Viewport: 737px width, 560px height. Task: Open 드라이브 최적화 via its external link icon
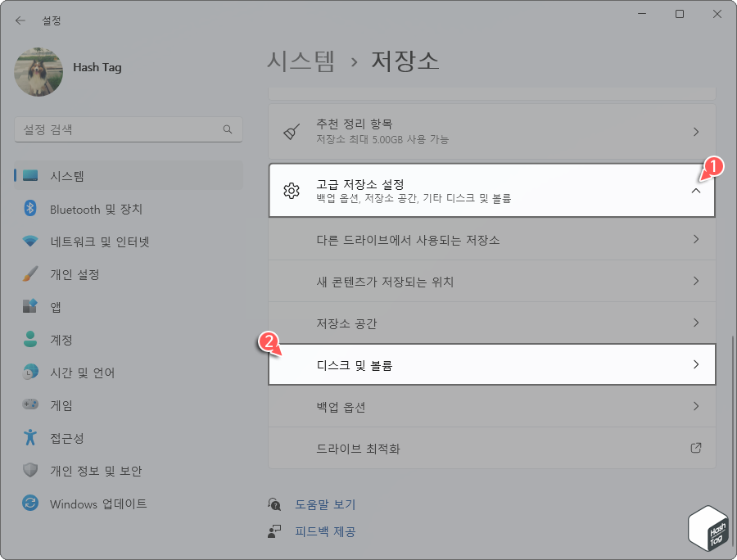pyautogui.click(x=695, y=448)
